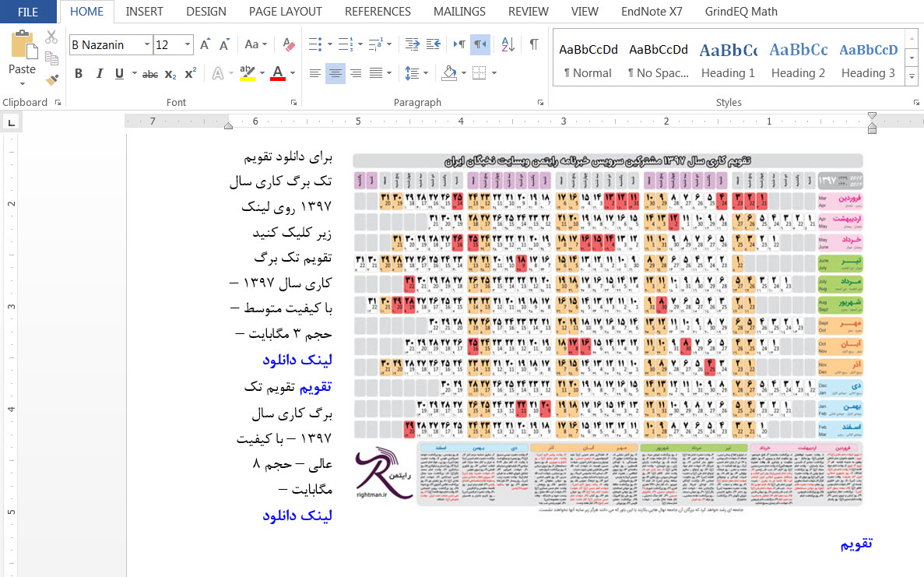Expand the Change Case Aa dropdown
Image resolution: width=924 pixels, height=577 pixels.
point(255,44)
